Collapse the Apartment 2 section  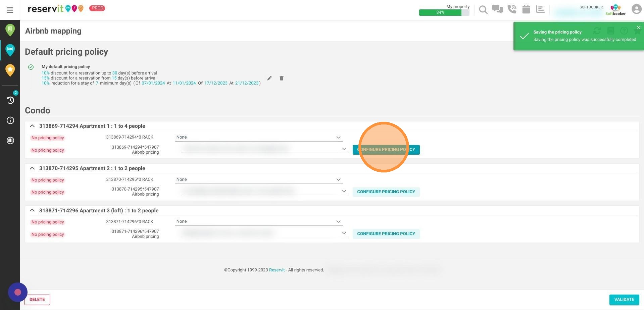point(32,168)
